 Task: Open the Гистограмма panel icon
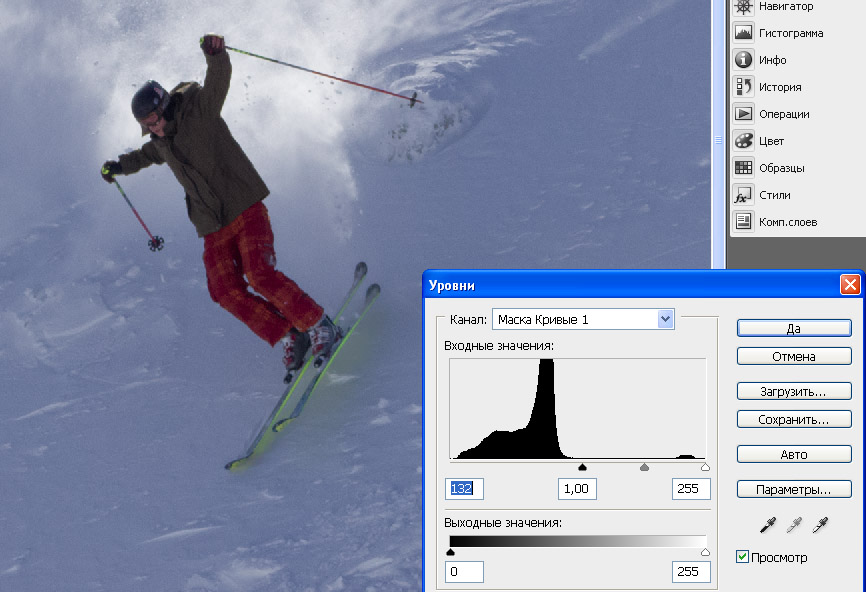[743, 33]
